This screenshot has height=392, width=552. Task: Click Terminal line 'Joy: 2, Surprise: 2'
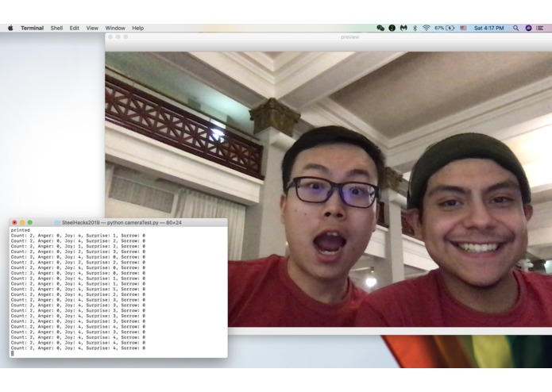click(x=78, y=263)
